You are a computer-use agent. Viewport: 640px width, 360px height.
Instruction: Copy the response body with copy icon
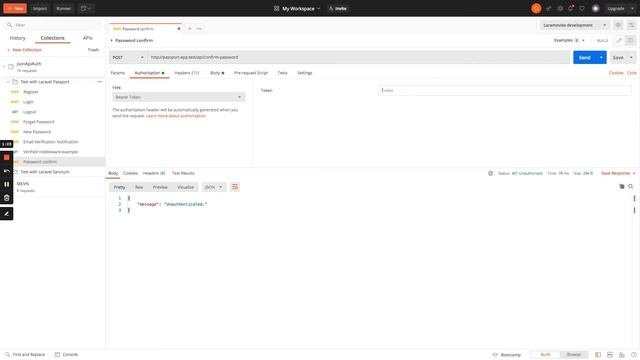pyautogui.click(x=622, y=187)
